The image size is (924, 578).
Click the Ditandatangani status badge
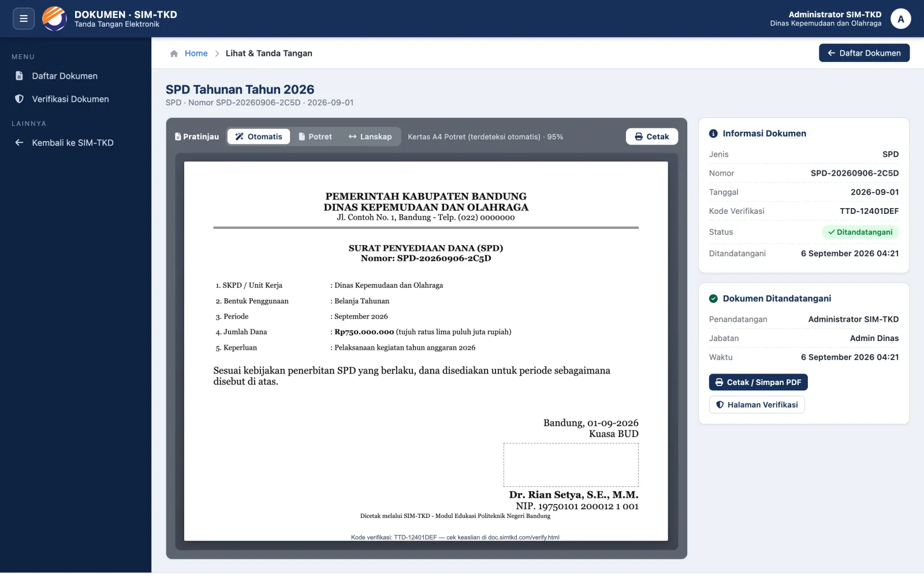coord(860,232)
